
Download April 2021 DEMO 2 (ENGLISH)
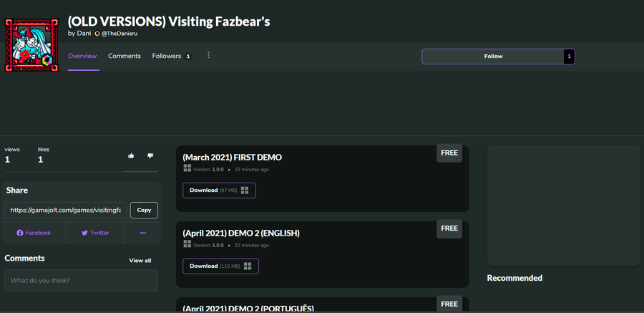tap(220, 266)
